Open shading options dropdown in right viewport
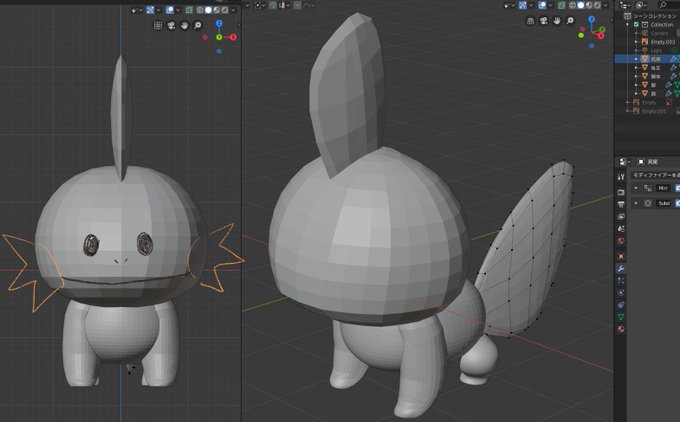 coord(605,5)
